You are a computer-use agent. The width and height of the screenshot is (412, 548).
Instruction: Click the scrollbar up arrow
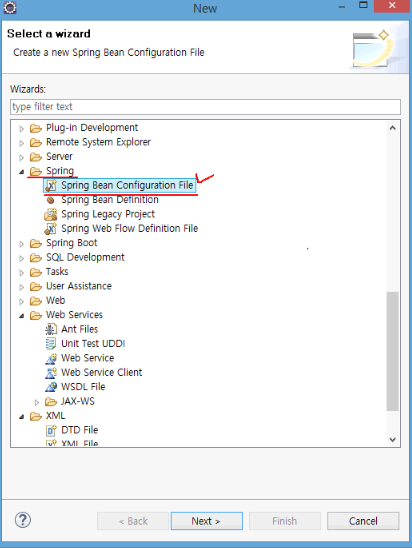click(392, 128)
